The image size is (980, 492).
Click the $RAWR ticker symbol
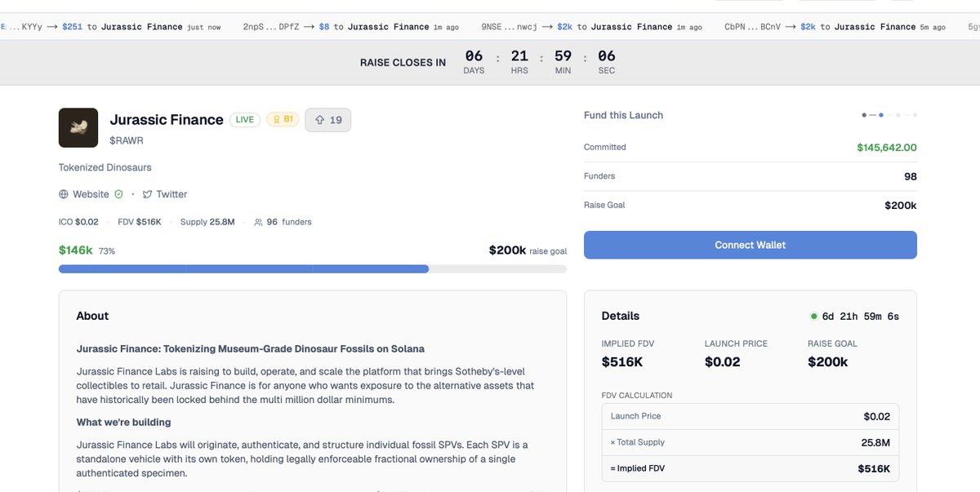[127, 140]
